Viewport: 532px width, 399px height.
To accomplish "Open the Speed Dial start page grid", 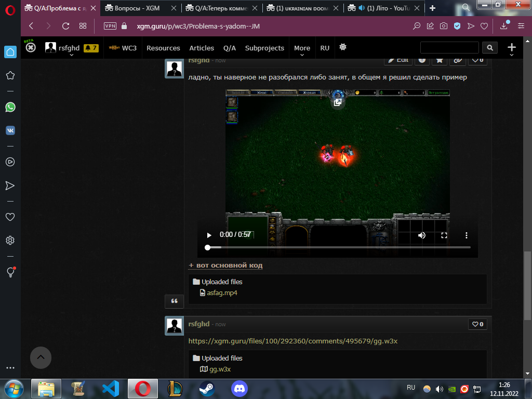I will 83,26.
